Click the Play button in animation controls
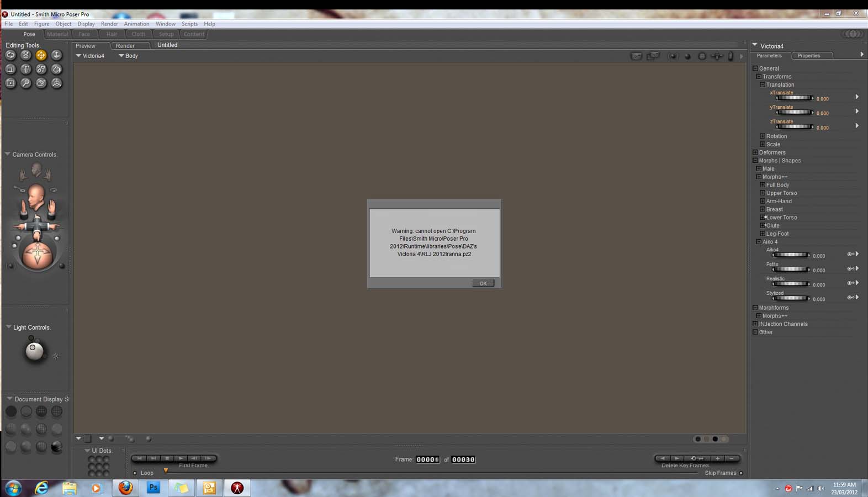Screen dimensions: 868x497 [181, 458]
